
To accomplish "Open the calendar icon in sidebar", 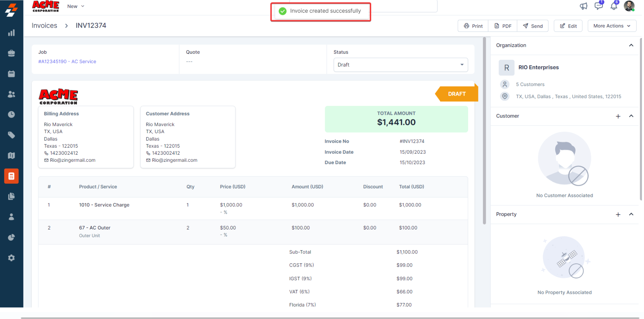I will [x=11, y=74].
